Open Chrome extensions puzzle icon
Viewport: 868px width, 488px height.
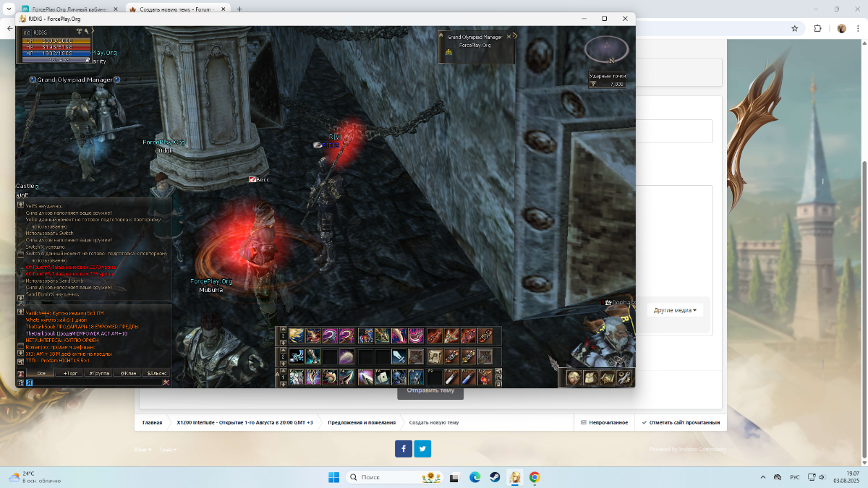coord(818,28)
